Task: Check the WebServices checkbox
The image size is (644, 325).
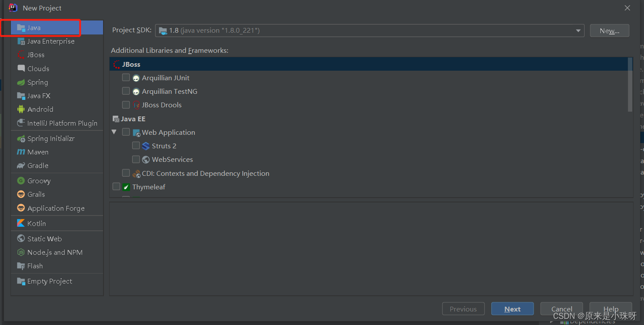Action: [136, 159]
